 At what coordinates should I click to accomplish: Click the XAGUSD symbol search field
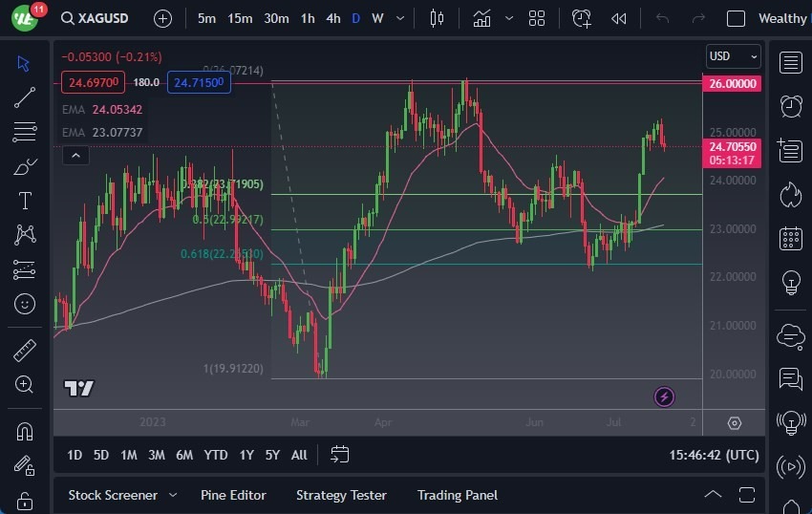pyautogui.click(x=103, y=18)
